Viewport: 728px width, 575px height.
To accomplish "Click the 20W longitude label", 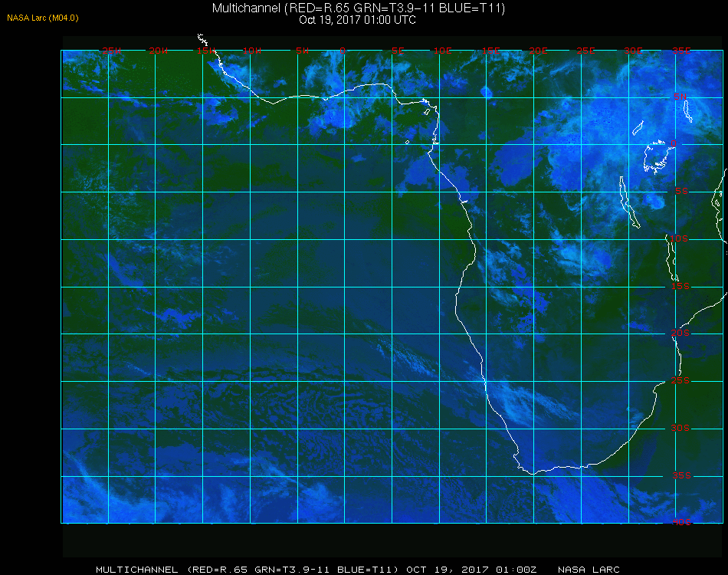I will [159, 51].
